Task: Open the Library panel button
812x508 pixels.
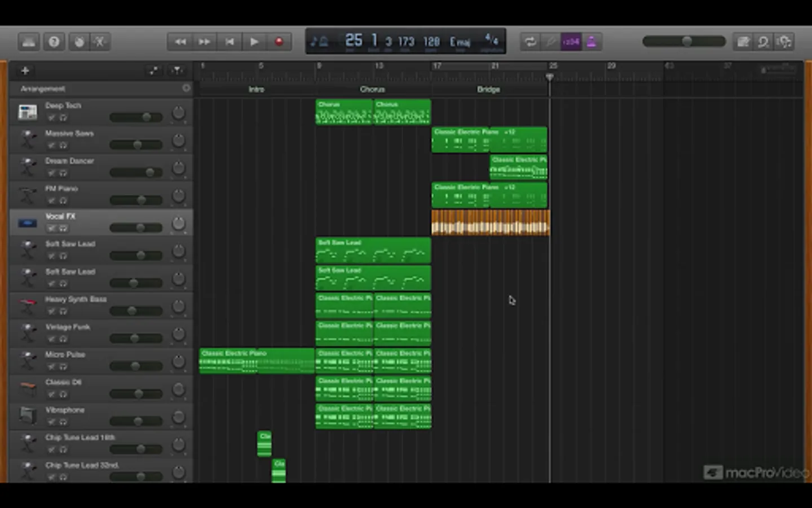Action: pos(29,42)
